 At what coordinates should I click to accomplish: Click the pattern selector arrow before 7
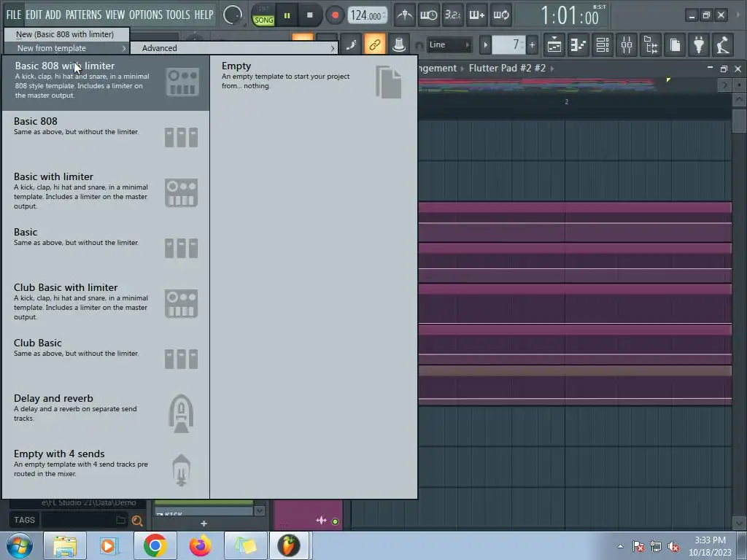(x=485, y=45)
